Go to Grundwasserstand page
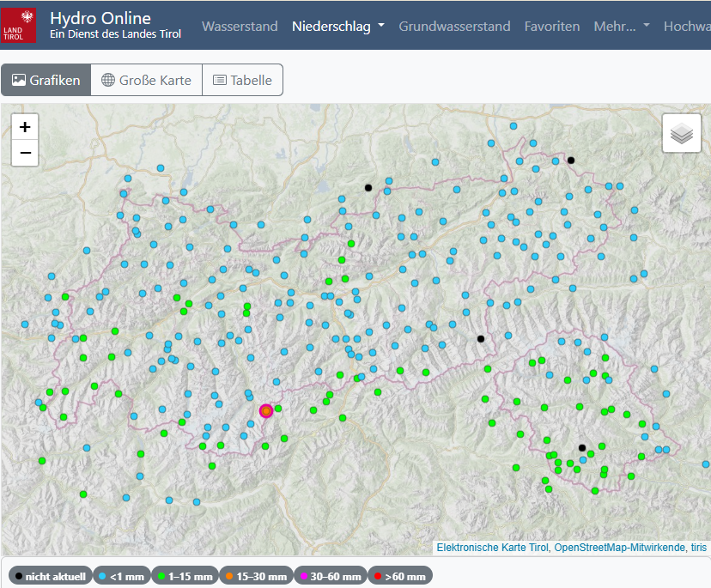The width and height of the screenshot is (711, 588). 454,27
